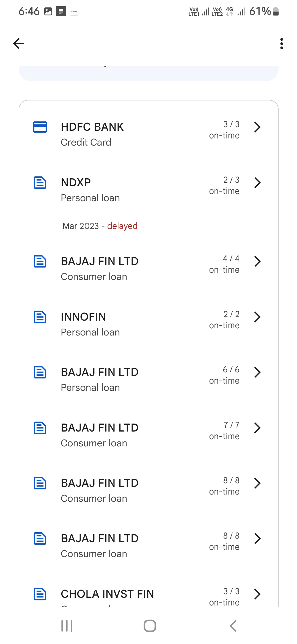Select the NDXP Personal loan entry
This screenshot has width=297, height=644.
click(x=90, y=190)
